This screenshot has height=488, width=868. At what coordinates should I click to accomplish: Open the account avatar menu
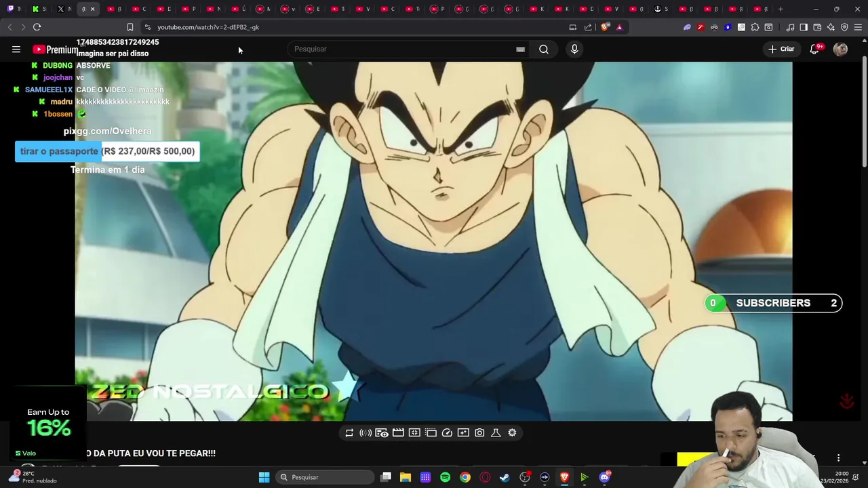(x=840, y=49)
